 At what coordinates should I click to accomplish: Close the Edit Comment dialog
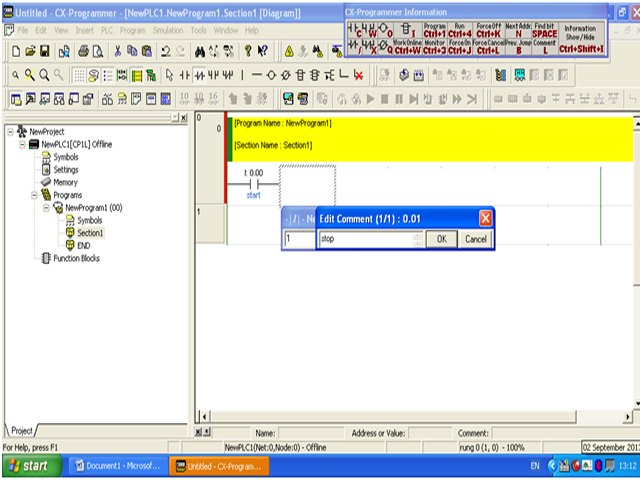[485, 219]
